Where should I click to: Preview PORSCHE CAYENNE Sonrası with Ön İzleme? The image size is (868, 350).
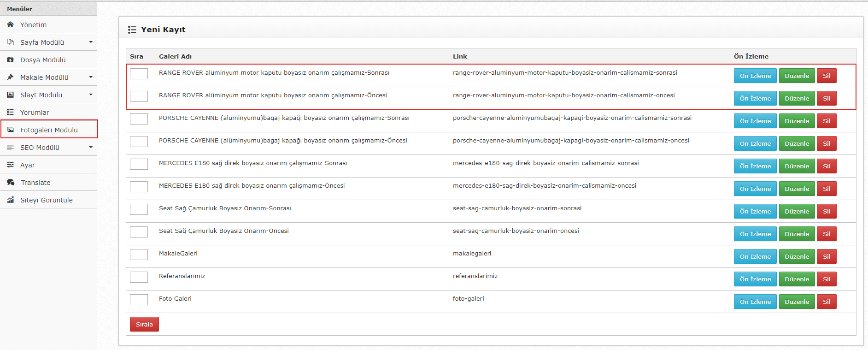point(755,121)
